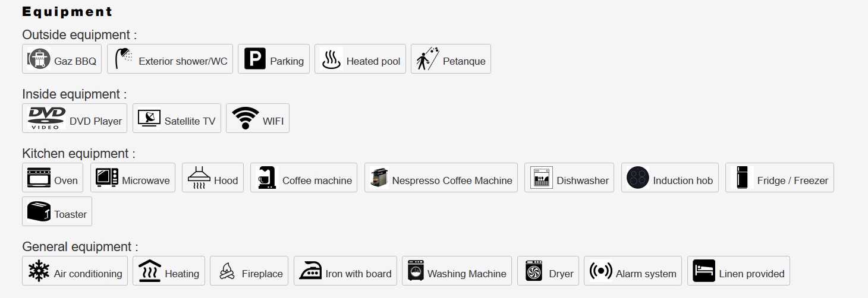The width and height of the screenshot is (868, 298).
Task: Click the WIFI signal icon
Action: tap(246, 118)
